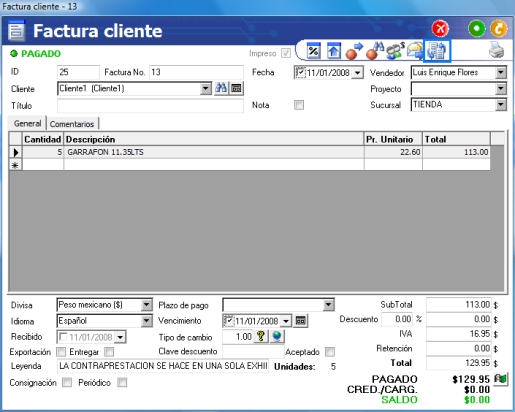Click the exchange rate globe icon
Screen dimensions: 515x412
[277, 336]
